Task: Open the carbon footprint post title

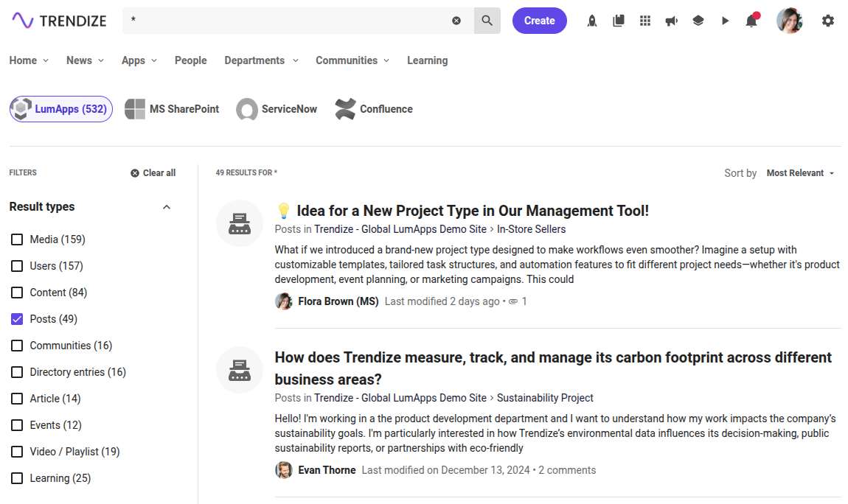Action: pyautogui.click(x=553, y=368)
